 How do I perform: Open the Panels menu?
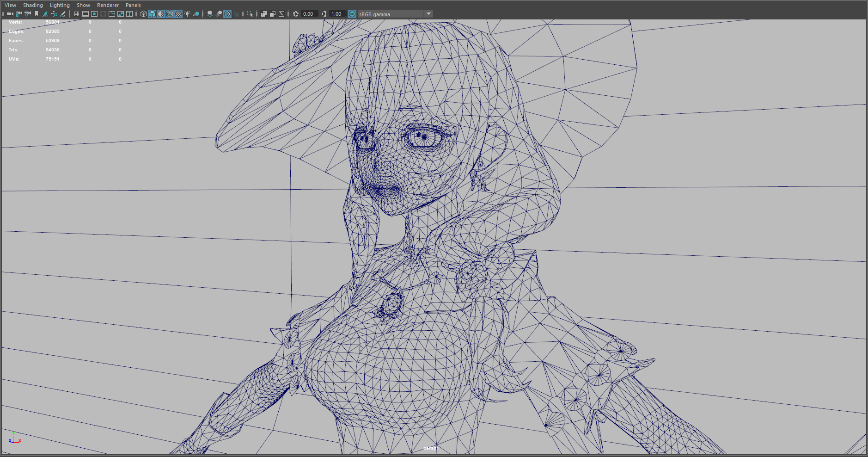pyautogui.click(x=133, y=5)
